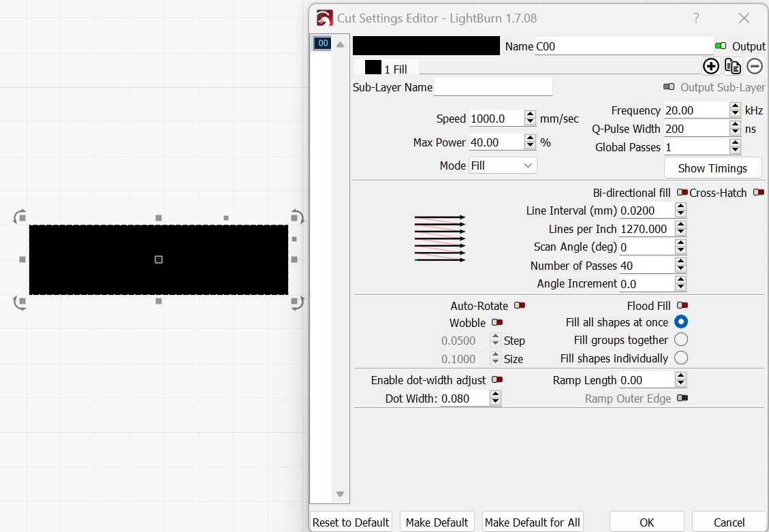This screenshot has width=769, height=532.
Task: Click the black layer color bar
Action: pyautogui.click(x=426, y=46)
